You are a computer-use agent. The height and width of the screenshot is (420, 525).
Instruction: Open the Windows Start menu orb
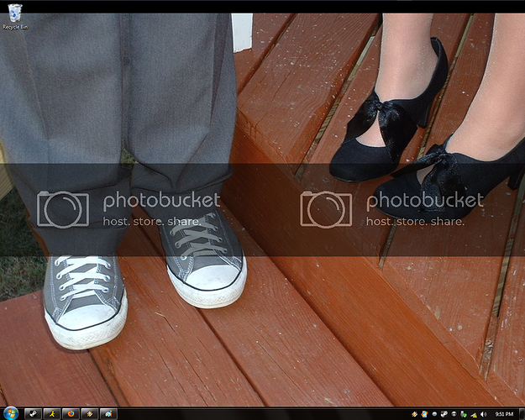point(10,413)
